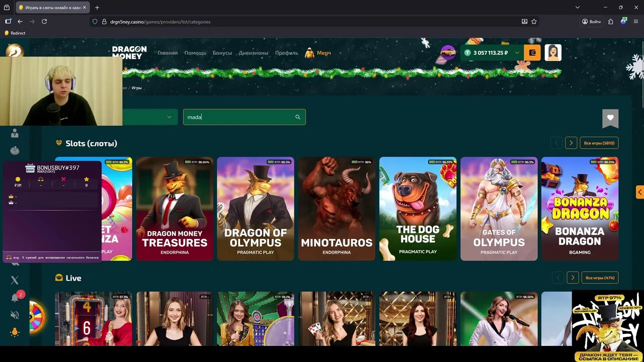Open live game with number 6 board
Image resolution: width=644 pixels, height=362 pixels.
[x=94, y=319]
